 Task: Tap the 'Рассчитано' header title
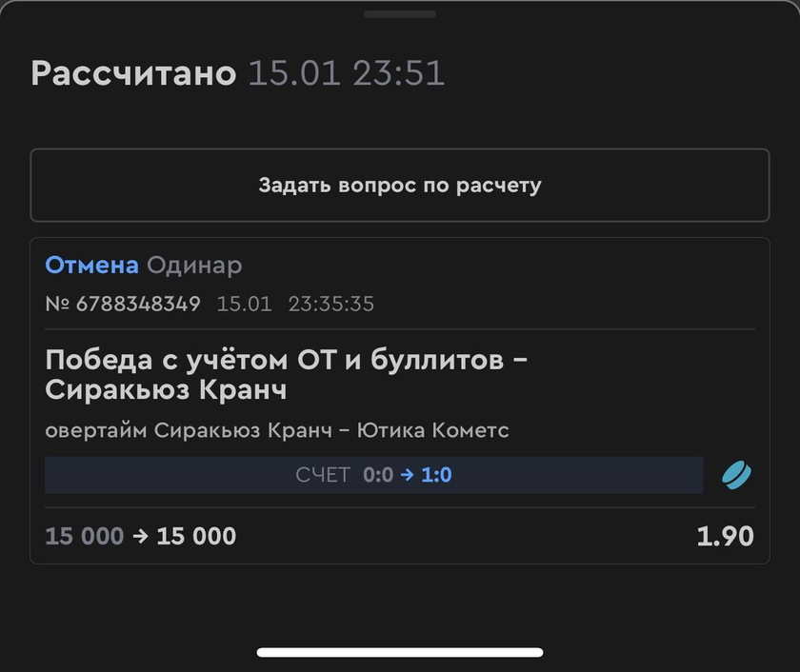133,73
